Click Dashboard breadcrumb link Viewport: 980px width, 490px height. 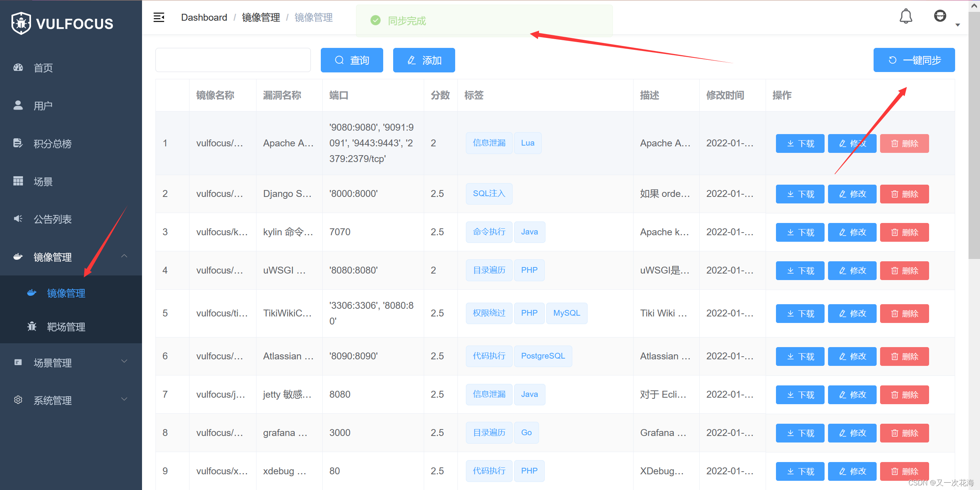point(204,18)
